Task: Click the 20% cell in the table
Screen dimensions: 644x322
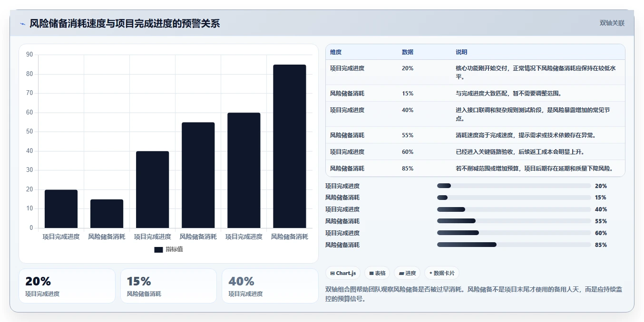Action: click(408, 68)
